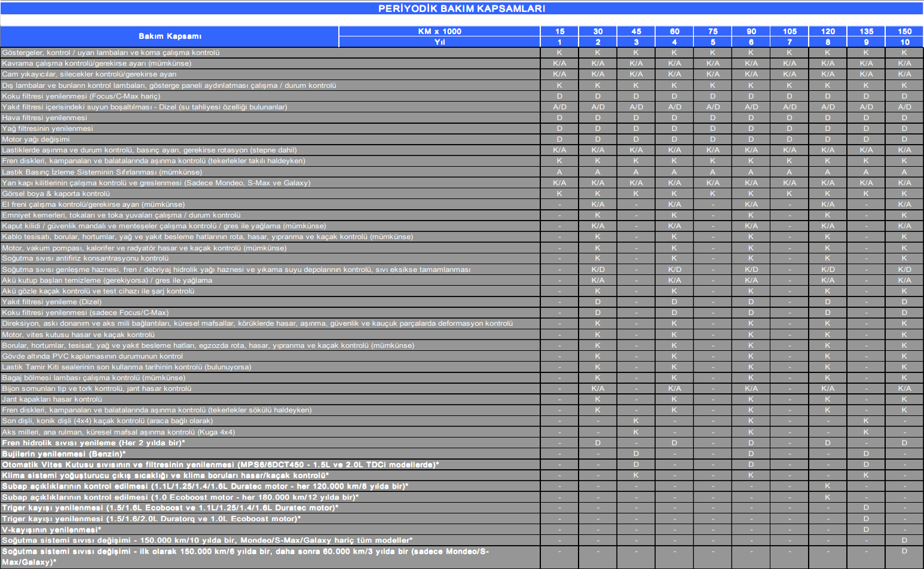This screenshot has height=569, width=924.
Task: Select the Yıl header cell
Action: point(439,42)
